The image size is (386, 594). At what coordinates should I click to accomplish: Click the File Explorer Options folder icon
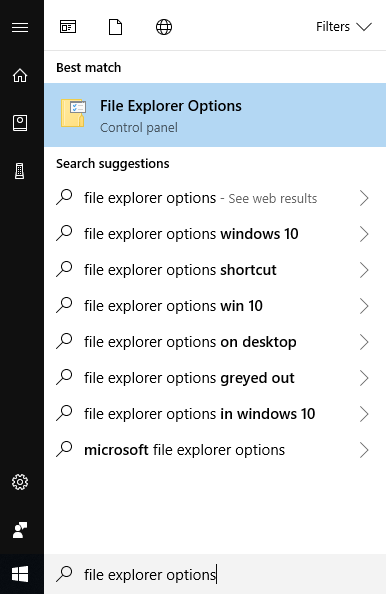click(73, 113)
